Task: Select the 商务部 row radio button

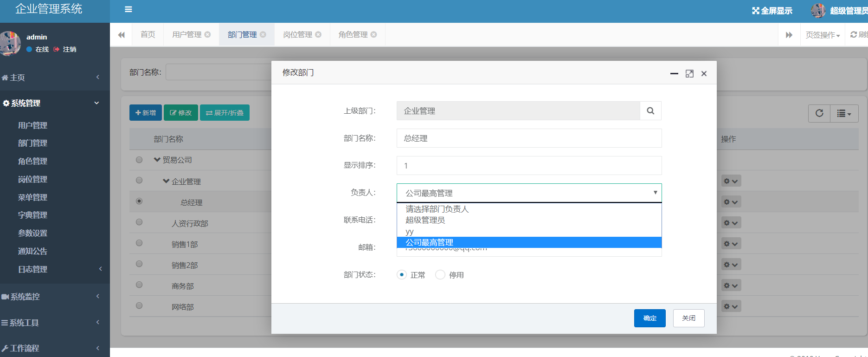Action: point(139,285)
